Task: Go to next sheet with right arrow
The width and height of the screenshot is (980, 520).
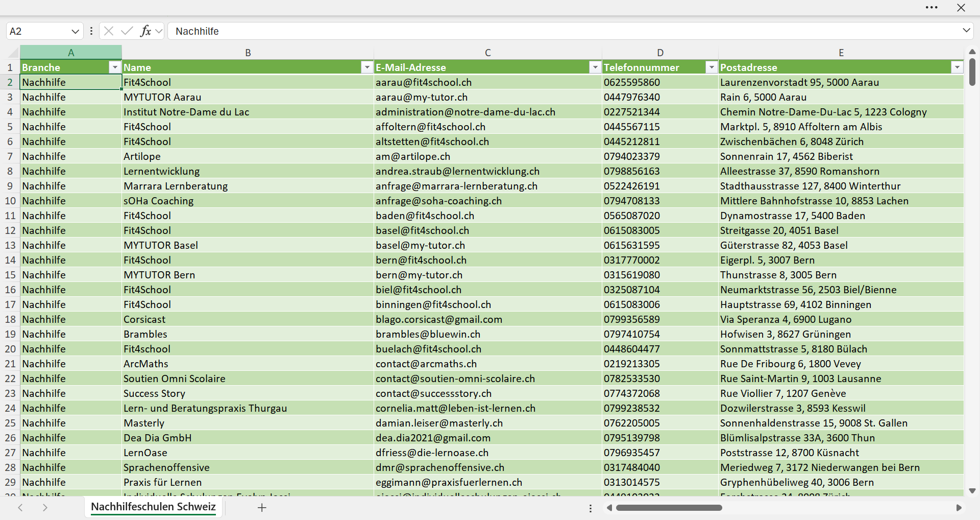Action: coord(45,508)
